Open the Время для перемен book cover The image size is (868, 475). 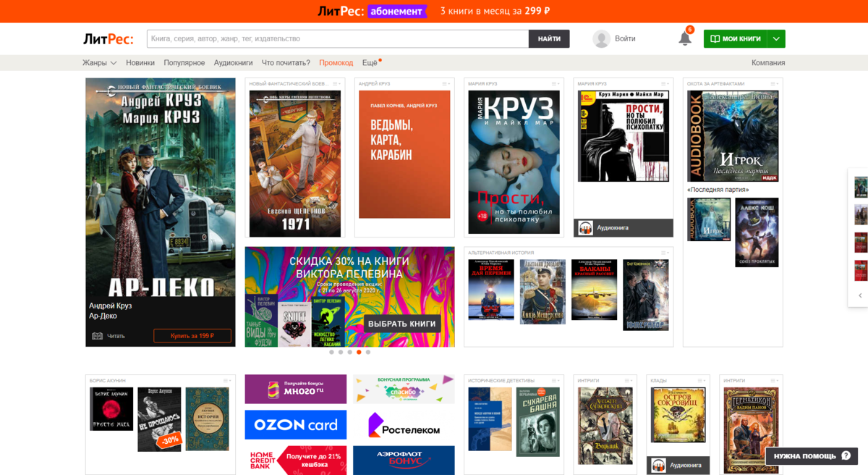[x=491, y=290]
